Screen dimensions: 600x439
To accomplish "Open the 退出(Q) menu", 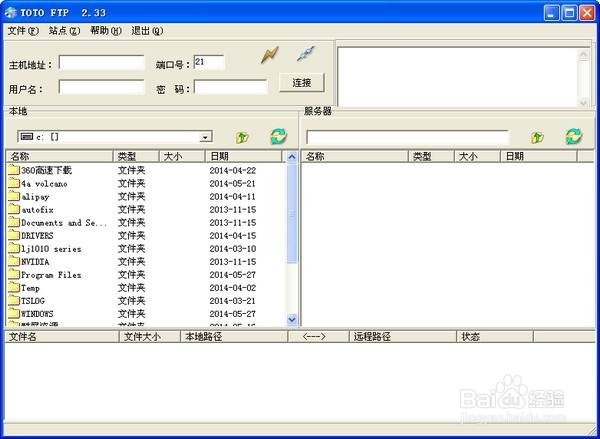I will (147, 31).
